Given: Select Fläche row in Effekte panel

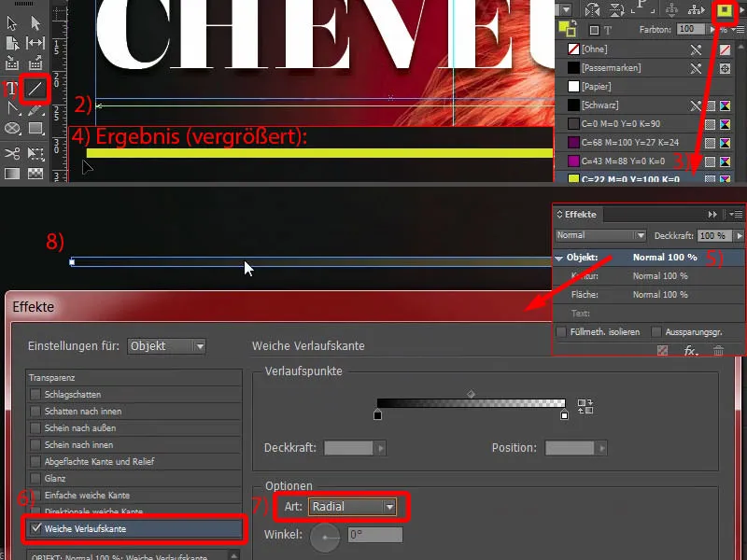Looking at the screenshot, I should (x=648, y=295).
